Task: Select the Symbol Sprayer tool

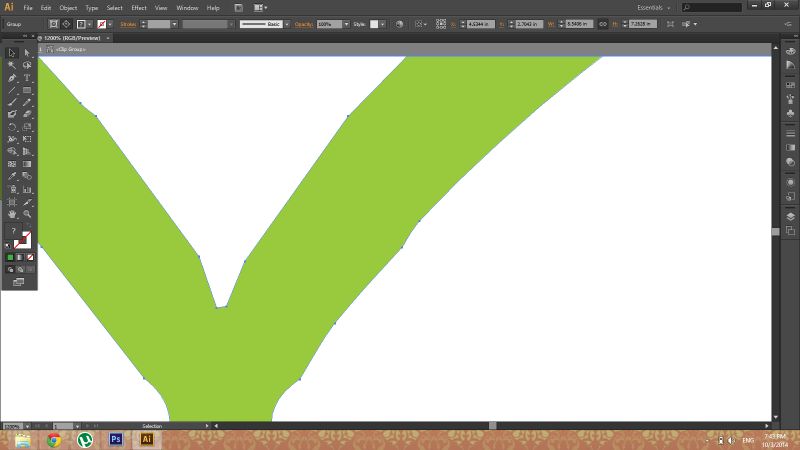Action: (x=12, y=189)
